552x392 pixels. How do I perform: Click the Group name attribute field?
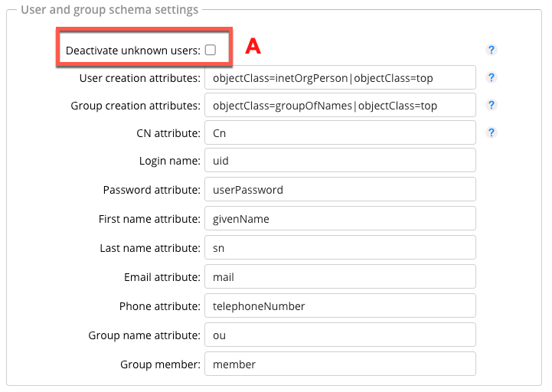pos(340,335)
